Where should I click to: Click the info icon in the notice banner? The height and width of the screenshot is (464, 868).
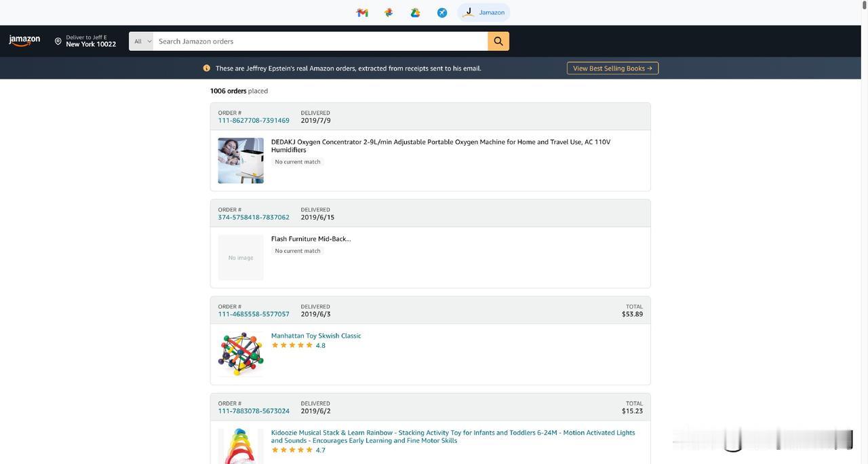[x=207, y=68]
